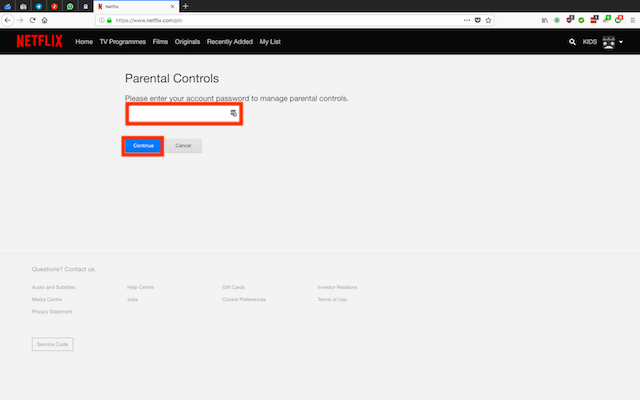Show site information icon in address bar
640x400 pixels.
(x=101, y=20)
